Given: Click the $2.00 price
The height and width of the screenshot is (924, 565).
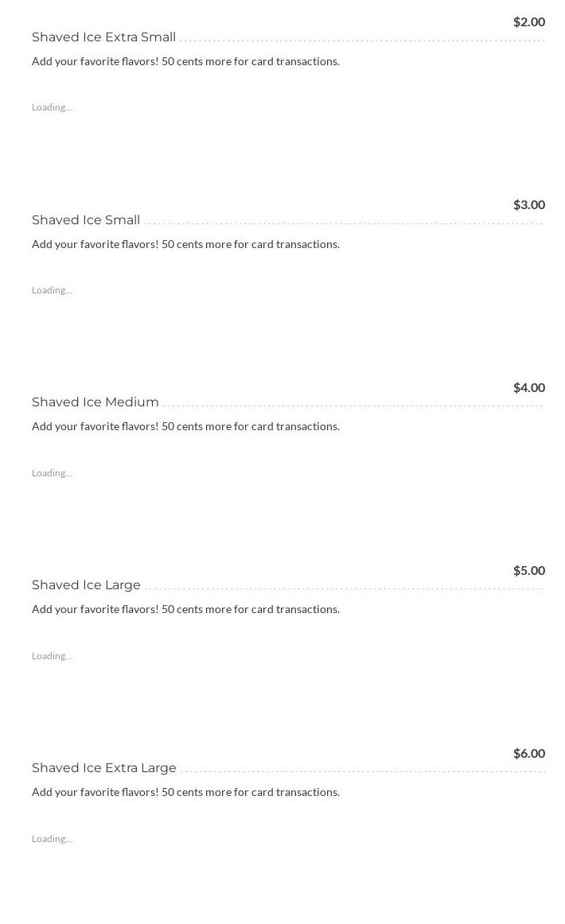Looking at the screenshot, I should point(528,21).
